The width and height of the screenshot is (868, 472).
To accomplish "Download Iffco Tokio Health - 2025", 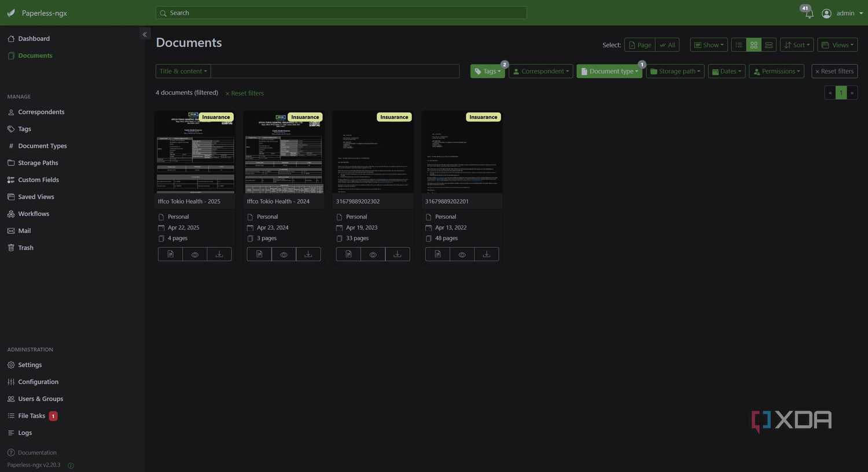I will 219,254.
